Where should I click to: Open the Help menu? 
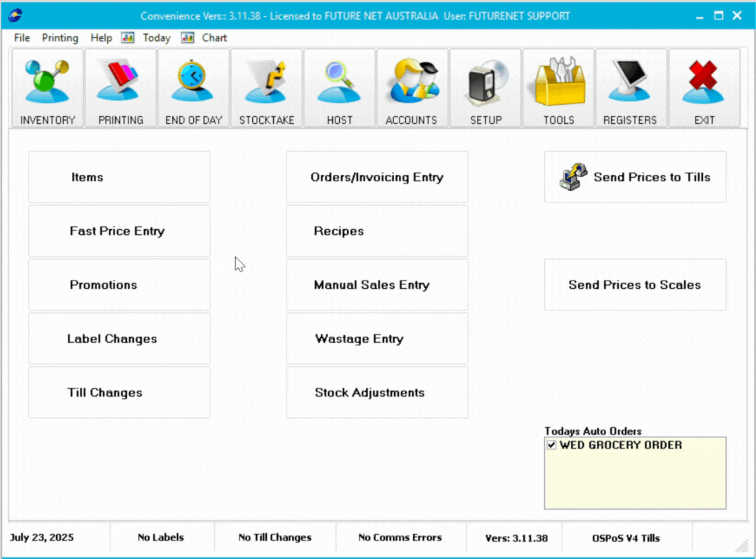(x=101, y=38)
